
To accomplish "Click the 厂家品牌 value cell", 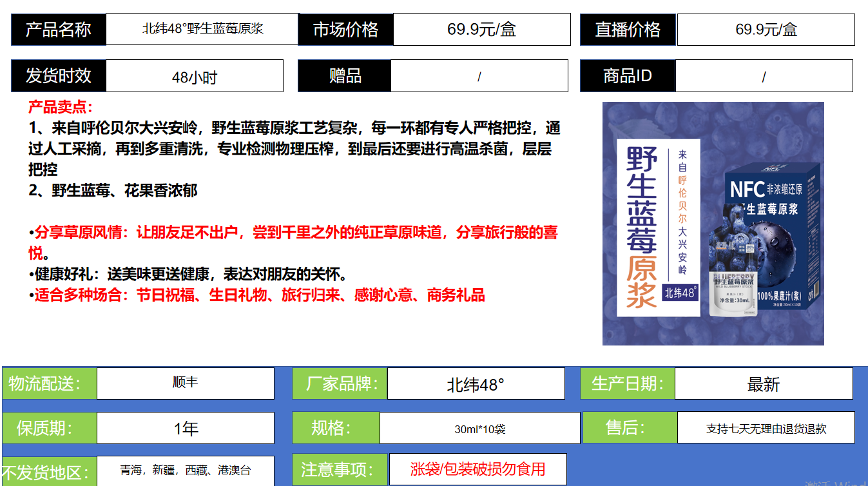I will click(x=476, y=384).
